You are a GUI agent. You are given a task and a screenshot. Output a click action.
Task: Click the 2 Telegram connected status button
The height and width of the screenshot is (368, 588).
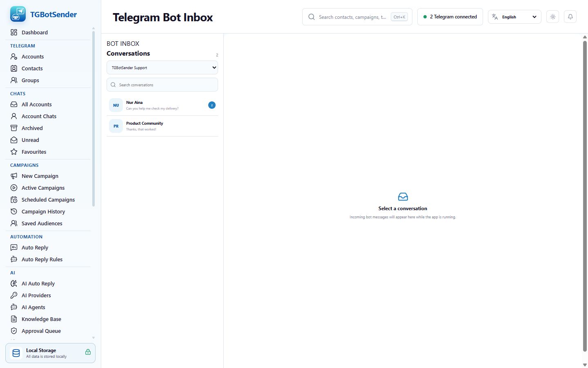pos(450,17)
